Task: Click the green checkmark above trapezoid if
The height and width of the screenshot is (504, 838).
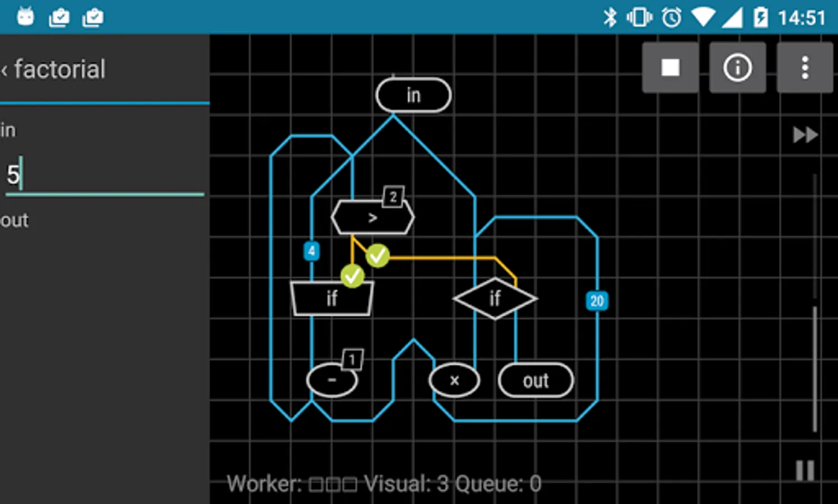Action: point(352,276)
